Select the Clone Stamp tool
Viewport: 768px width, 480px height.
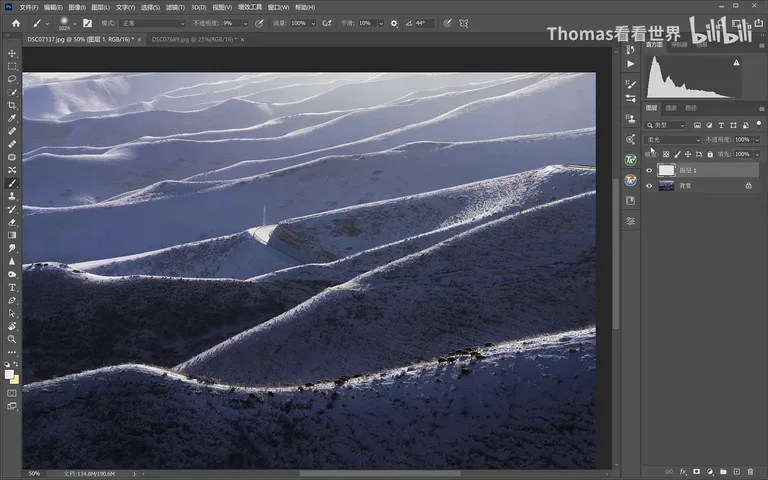(12, 196)
